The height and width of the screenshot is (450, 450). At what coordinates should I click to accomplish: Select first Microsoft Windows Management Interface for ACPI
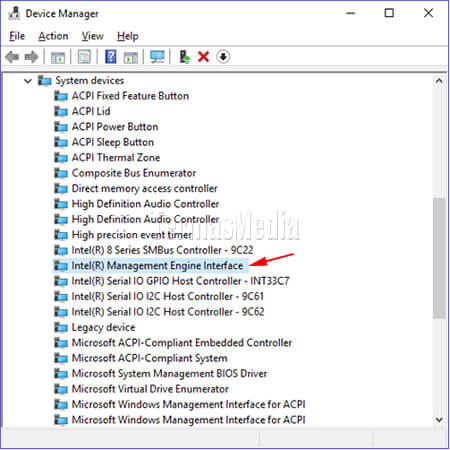pos(188,404)
